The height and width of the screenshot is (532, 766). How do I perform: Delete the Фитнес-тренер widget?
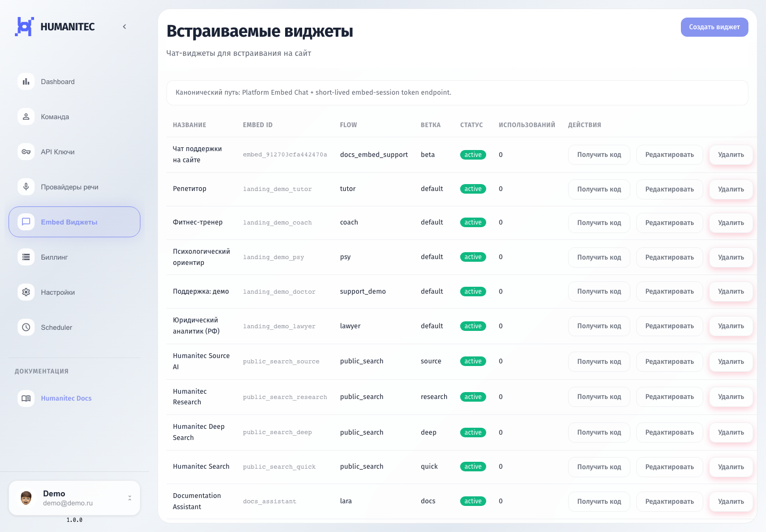[x=731, y=223]
